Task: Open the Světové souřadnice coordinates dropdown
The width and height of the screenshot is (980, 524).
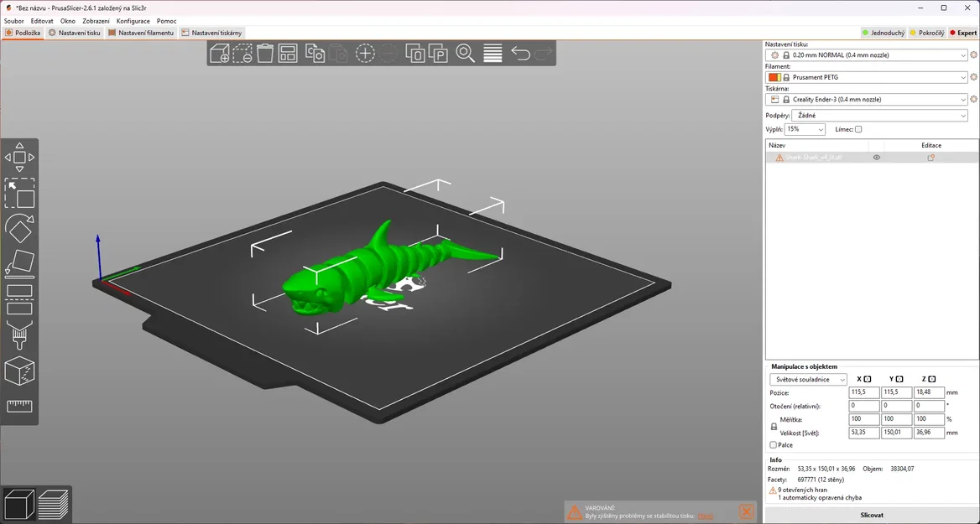Action: 808,380
